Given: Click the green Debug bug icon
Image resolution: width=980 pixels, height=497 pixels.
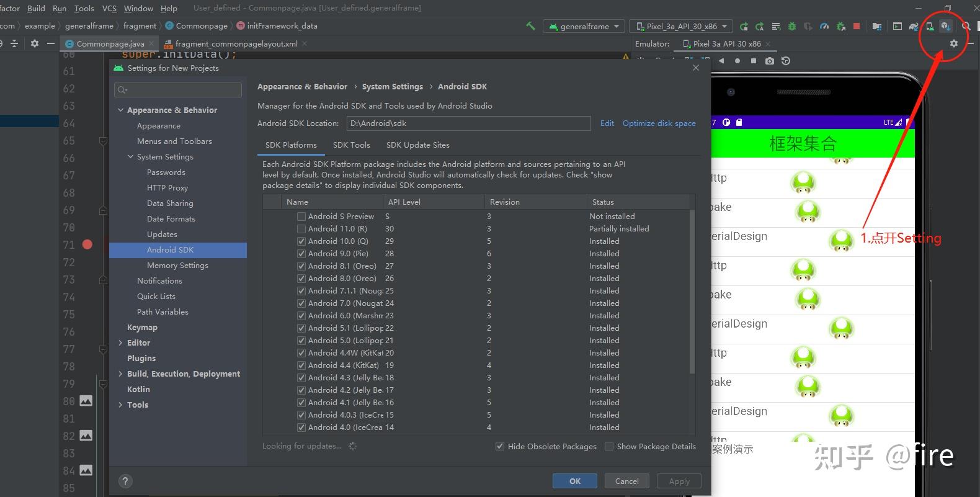Looking at the screenshot, I should (x=792, y=27).
